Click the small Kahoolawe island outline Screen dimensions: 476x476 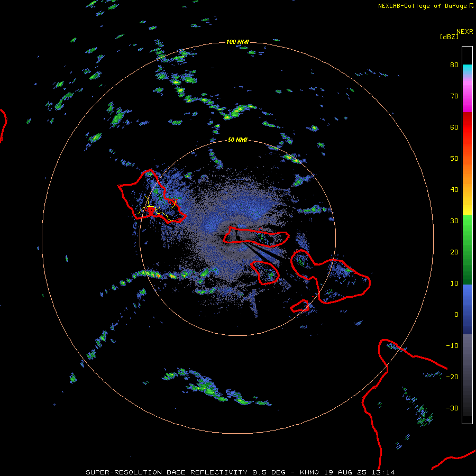pos(300,306)
